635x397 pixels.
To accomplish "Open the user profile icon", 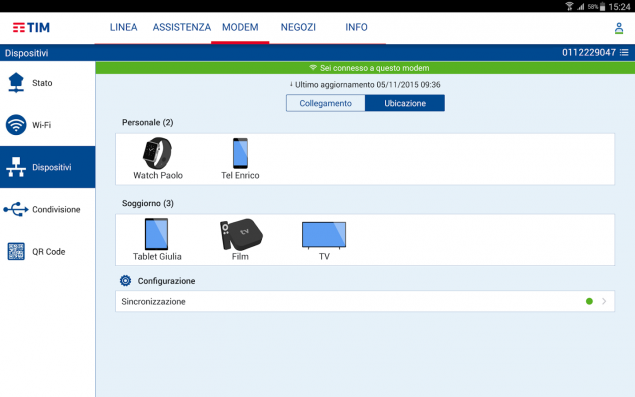I will tap(619, 28).
